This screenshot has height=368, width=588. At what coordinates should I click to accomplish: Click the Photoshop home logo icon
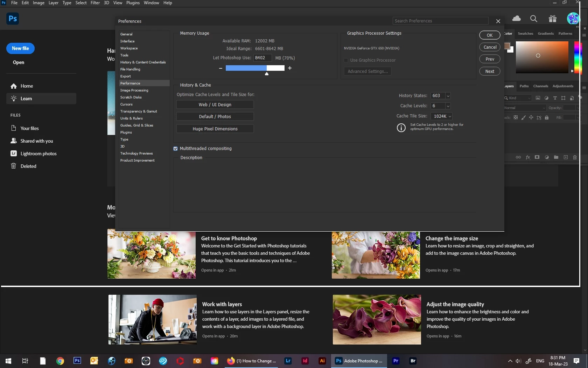(13, 19)
